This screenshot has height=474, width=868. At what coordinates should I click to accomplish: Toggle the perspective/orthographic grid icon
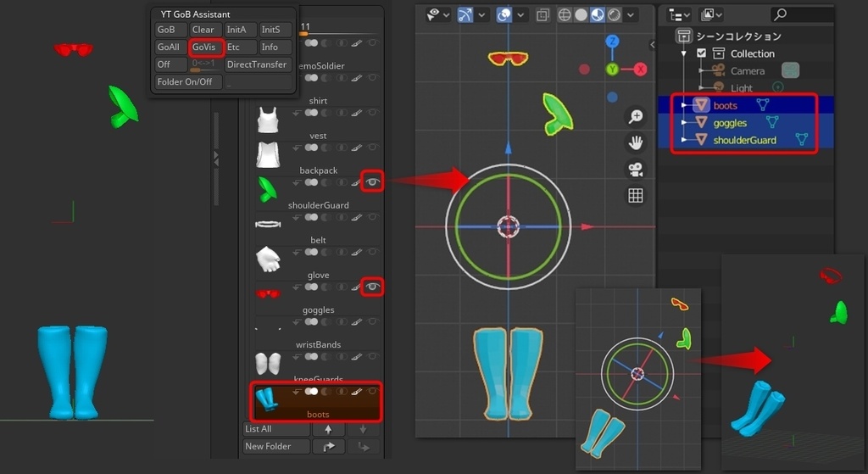tap(636, 196)
